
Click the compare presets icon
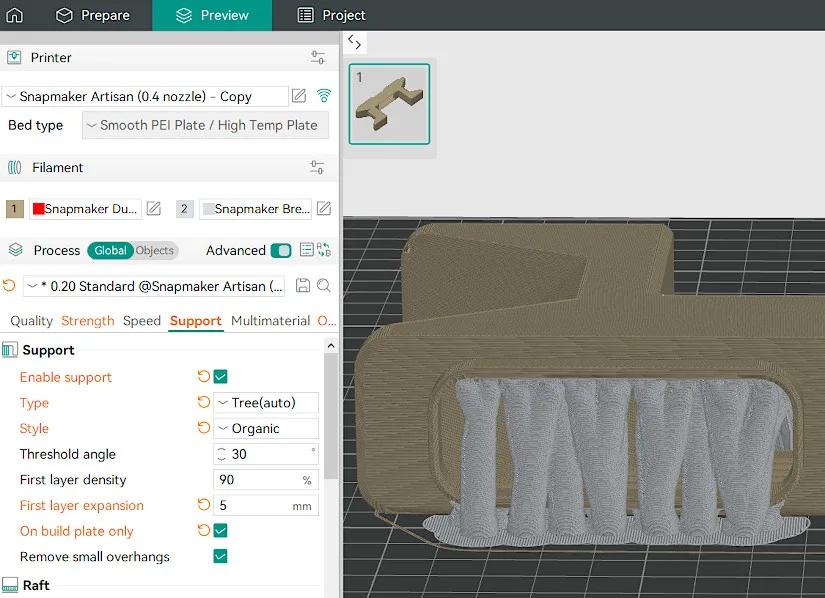324,249
